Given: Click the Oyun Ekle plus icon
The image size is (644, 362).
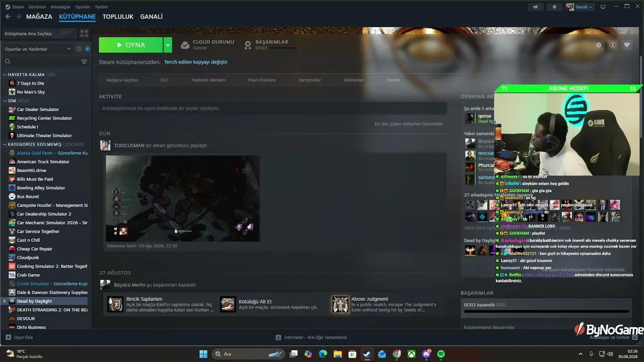Looking at the screenshot, I should pos(8,337).
